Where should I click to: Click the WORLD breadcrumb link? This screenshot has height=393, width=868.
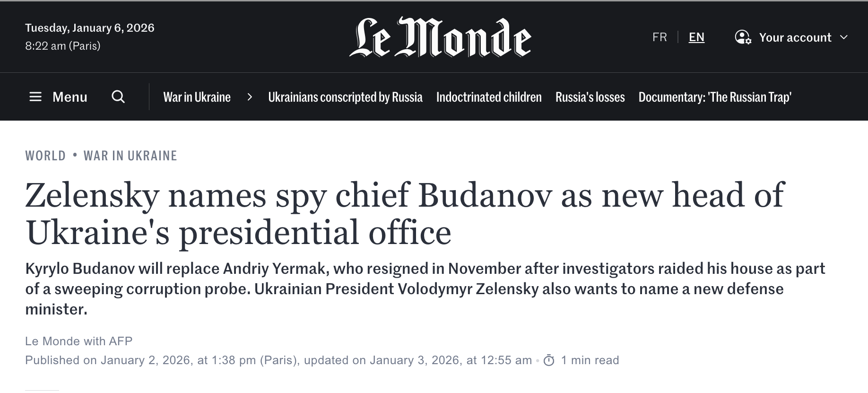click(x=45, y=156)
